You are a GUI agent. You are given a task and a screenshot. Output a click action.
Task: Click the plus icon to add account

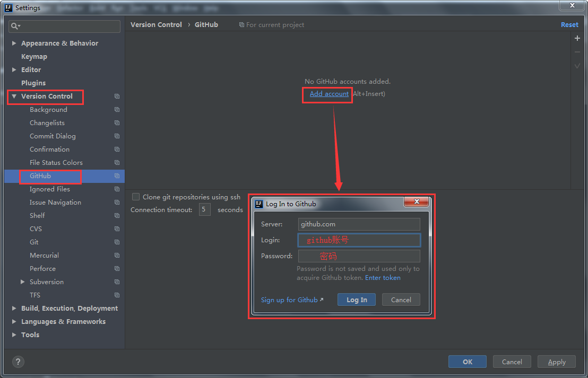[x=577, y=38]
